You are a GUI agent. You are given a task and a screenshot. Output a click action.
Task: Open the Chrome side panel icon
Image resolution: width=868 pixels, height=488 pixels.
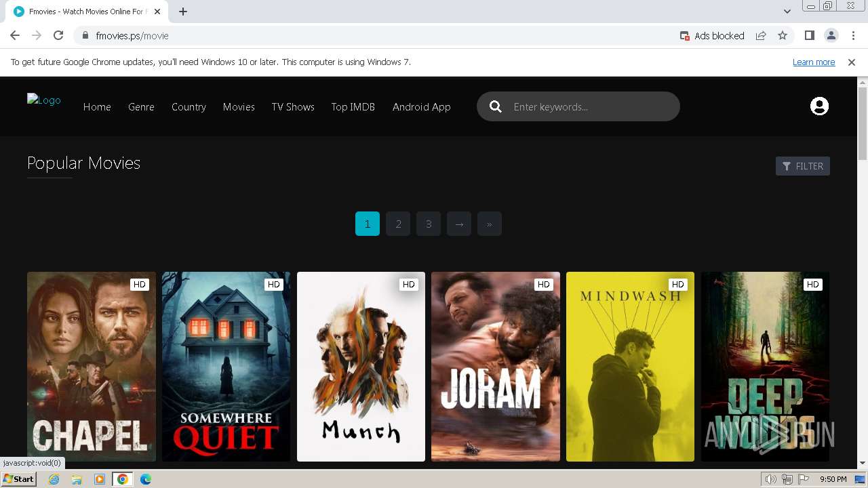809,35
